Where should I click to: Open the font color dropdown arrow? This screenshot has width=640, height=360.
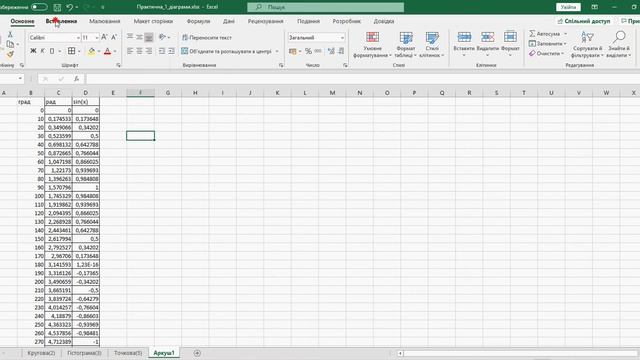(x=115, y=51)
